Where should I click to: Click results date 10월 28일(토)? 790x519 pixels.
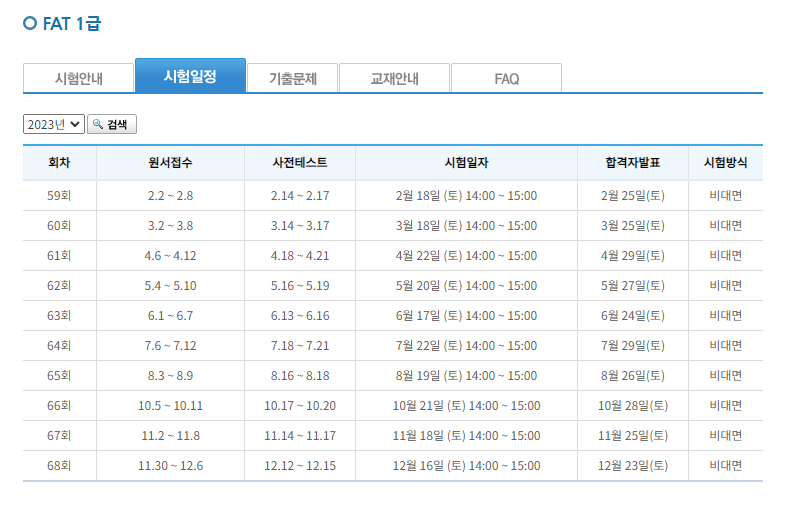click(633, 405)
